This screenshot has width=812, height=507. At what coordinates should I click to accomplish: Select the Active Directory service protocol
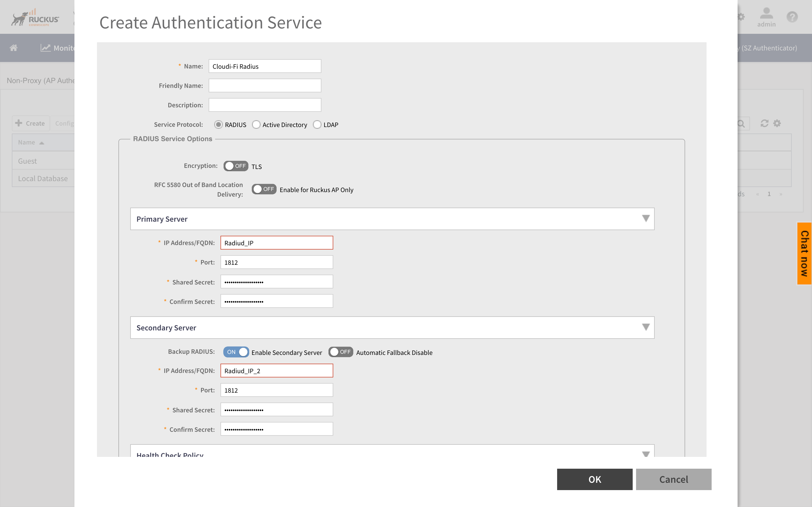(x=256, y=124)
